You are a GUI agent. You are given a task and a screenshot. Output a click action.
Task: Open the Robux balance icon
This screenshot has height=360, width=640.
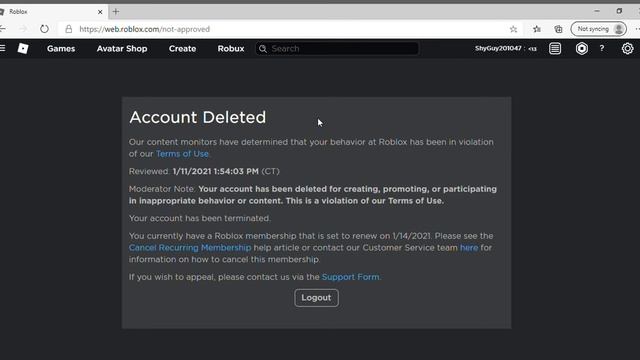pos(582,49)
